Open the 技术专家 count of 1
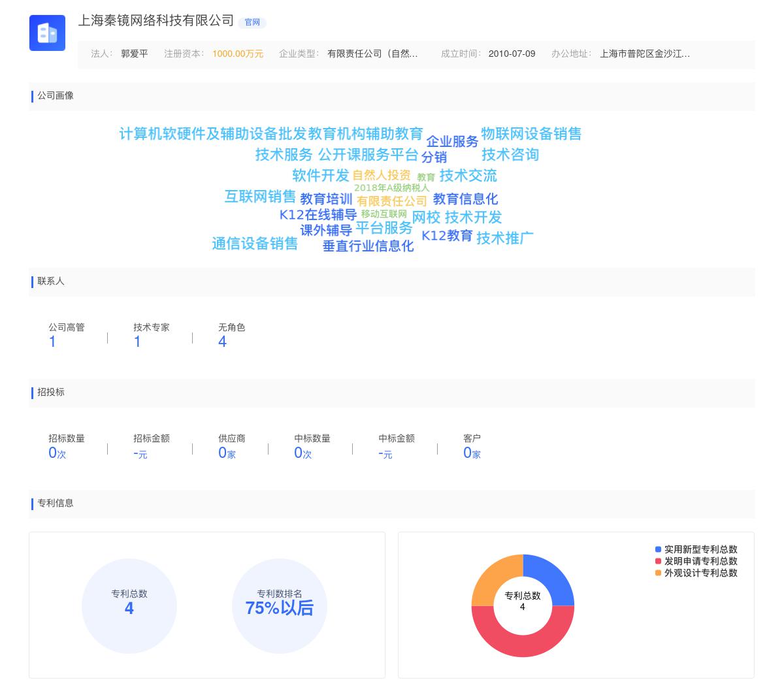 coord(137,342)
